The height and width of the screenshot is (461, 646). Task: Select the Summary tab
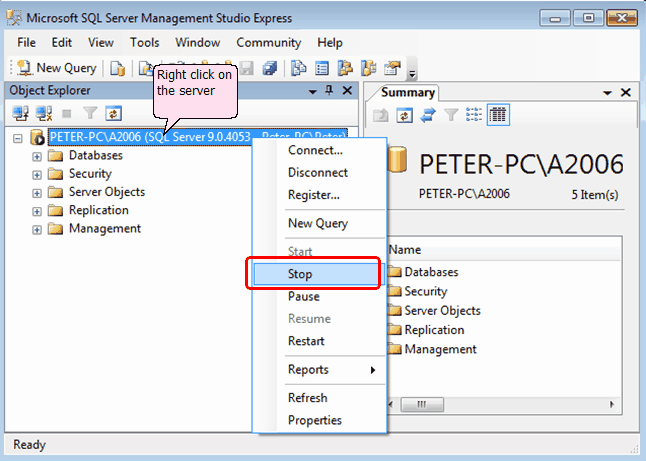(x=407, y=93)
